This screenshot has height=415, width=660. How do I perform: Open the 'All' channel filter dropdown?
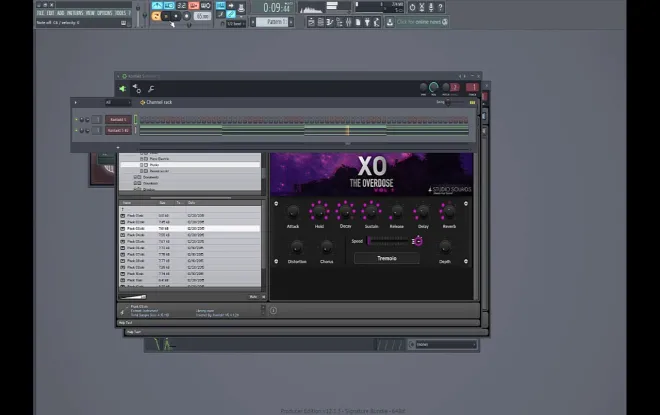click(118, 102)
